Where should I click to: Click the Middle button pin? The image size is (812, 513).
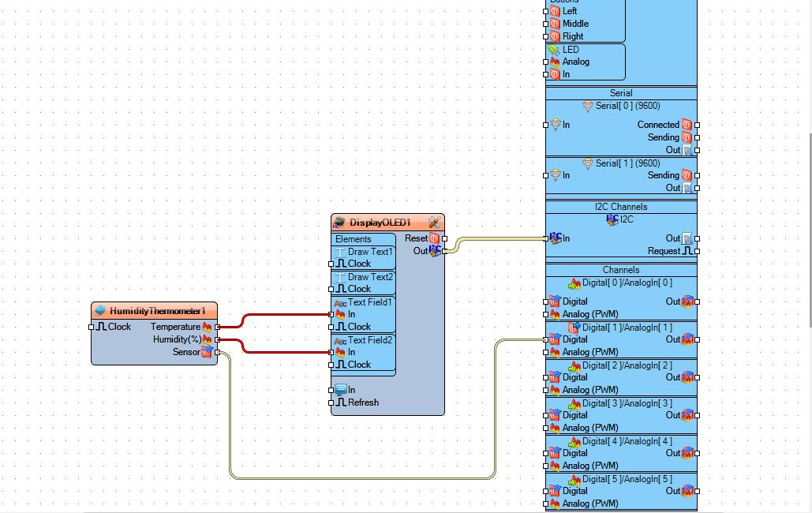coord(546,24)
